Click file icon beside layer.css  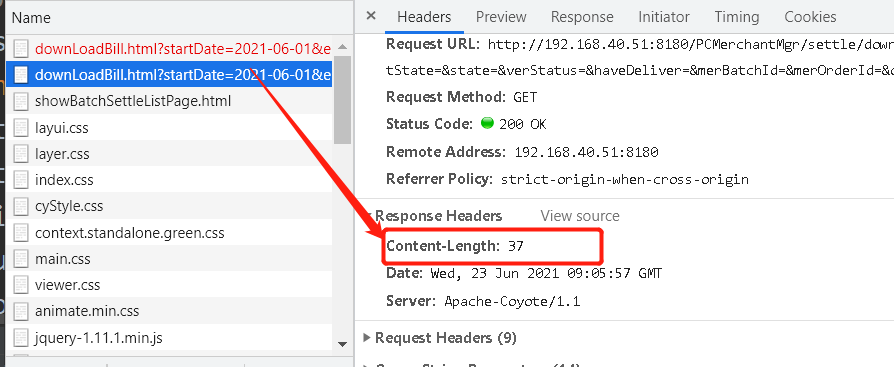[21, 154]
